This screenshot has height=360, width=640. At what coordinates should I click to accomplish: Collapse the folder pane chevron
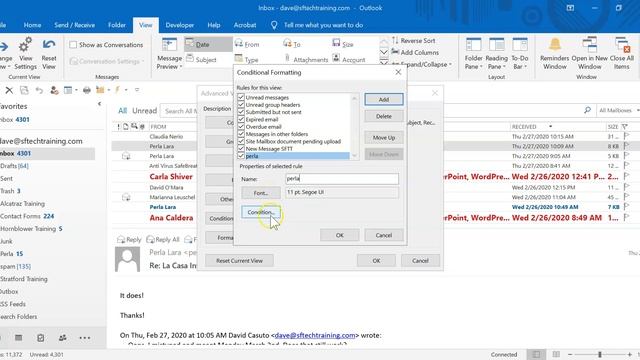click(x=99, y=104)
